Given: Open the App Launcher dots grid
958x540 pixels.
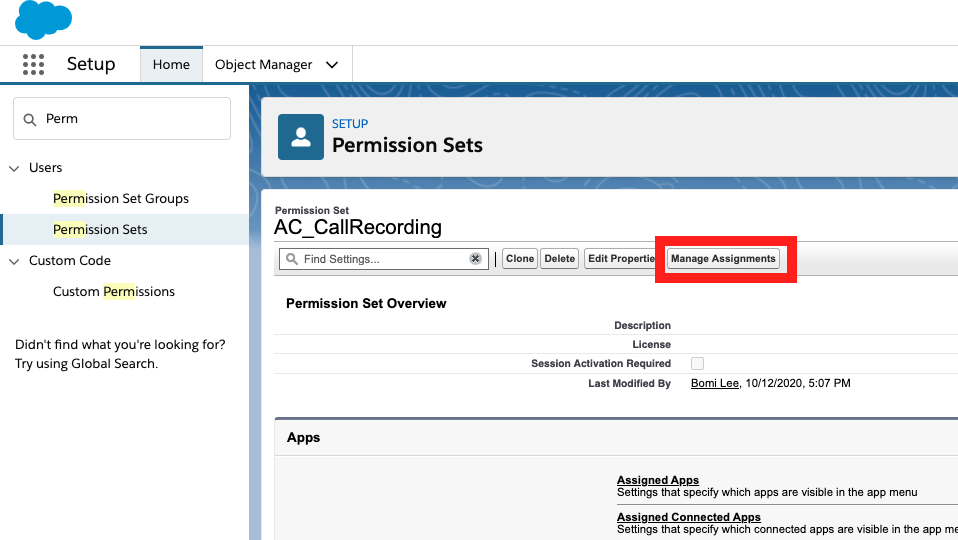Looking at the screenshot, I should (x=33, y=64).
